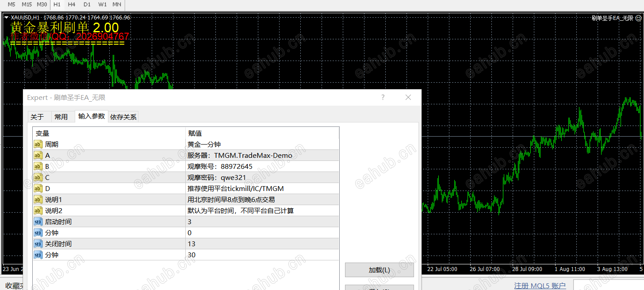Select the 关闭时间 variable name
The width and height of the screenshot is (644, 290).
click(x=58, y=244)
